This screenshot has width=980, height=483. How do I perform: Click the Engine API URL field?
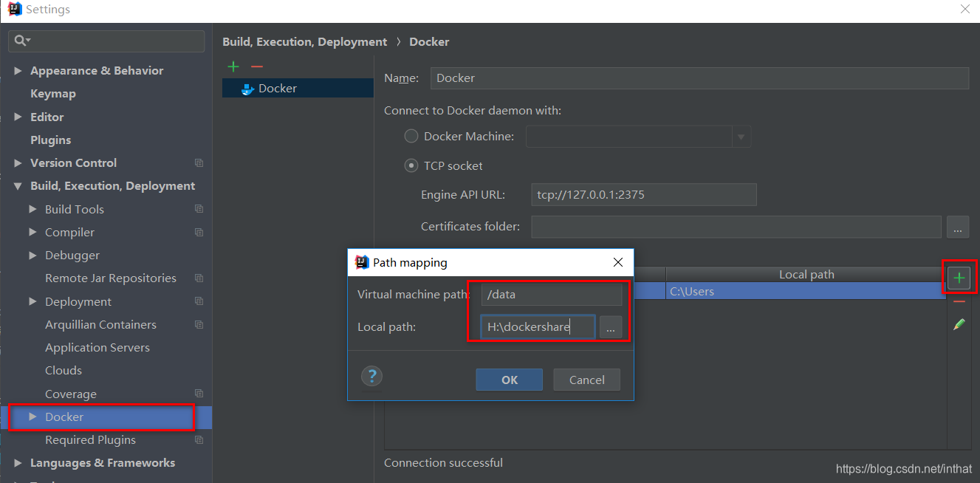click(644, 195)
